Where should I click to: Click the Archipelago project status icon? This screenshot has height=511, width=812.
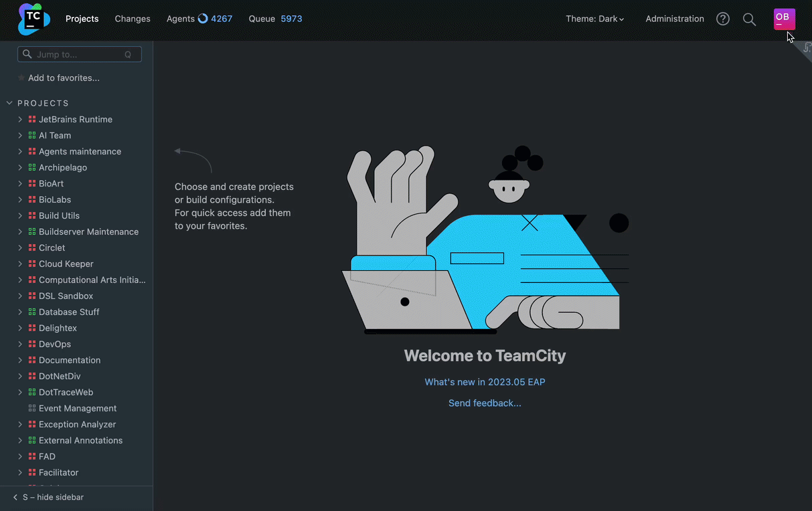pyautogui.click(x=32, y=168)
